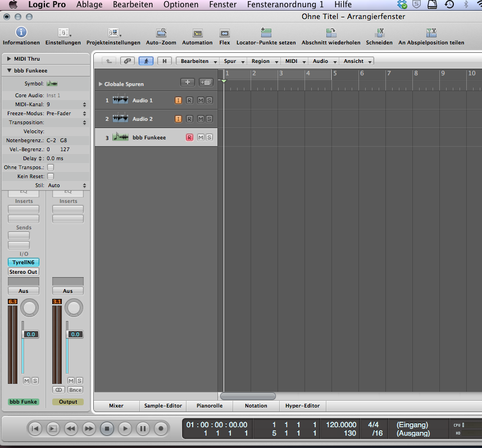The height and width of the screenshot is (448, 482).
Task: Toggle the Catch playhead button
Action: point(146,61)
